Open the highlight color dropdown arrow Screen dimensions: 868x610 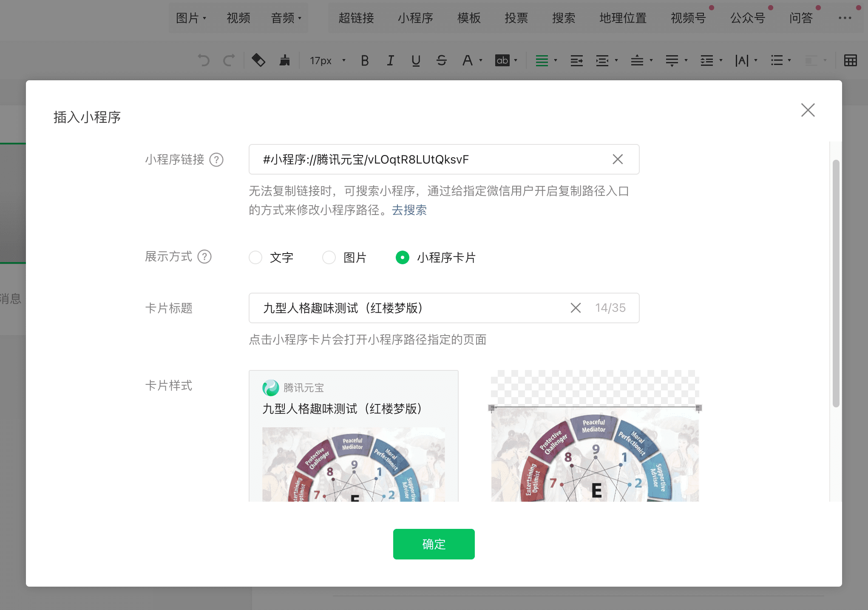click(x=516, y=61)
